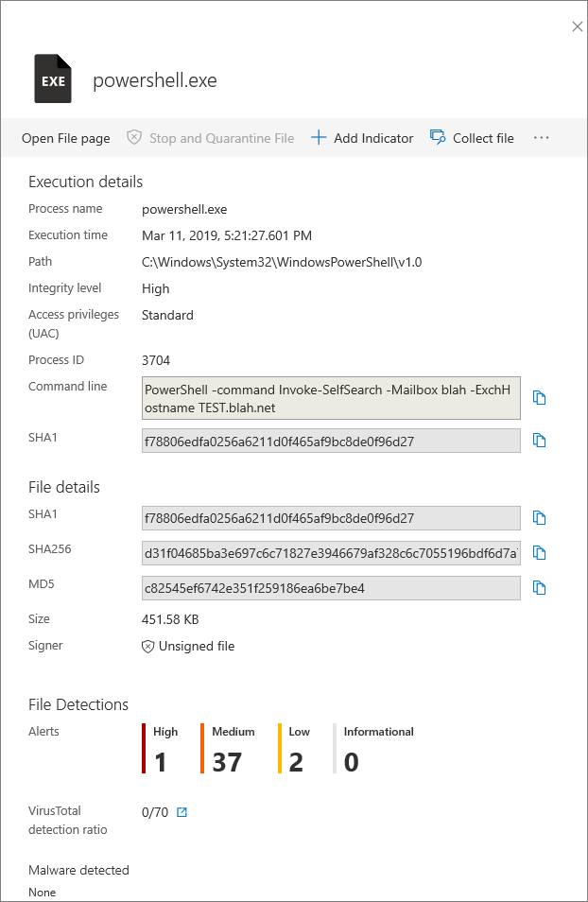Select the C:\Windows\System32 path value
588x902 pixels.
tap(282, 262)
